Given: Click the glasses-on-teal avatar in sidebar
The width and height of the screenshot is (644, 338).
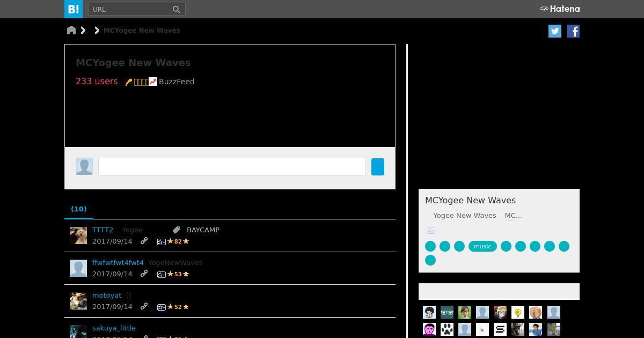Looking at the screenshot, I should point(447,312).
